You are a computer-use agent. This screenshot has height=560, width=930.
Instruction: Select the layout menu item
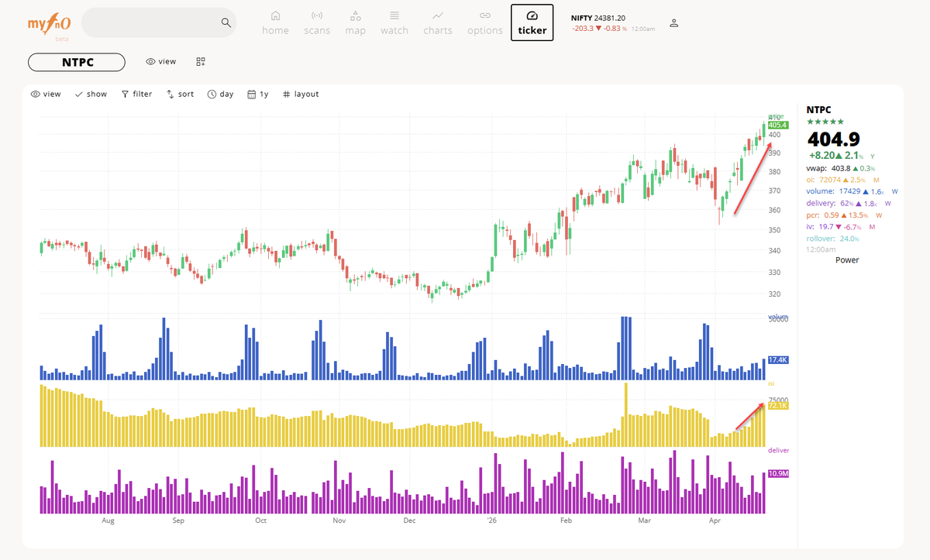pyautogui.click(x=301, y=94)
